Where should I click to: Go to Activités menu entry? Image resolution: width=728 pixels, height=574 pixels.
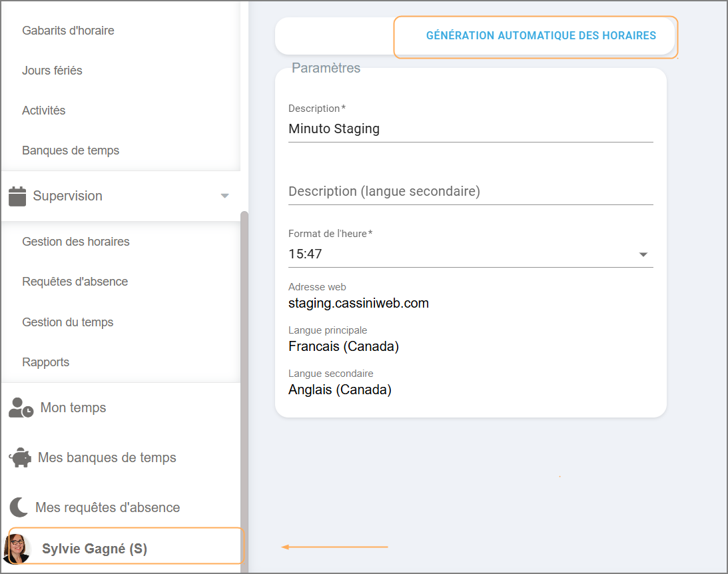click(x=44, y=111)
